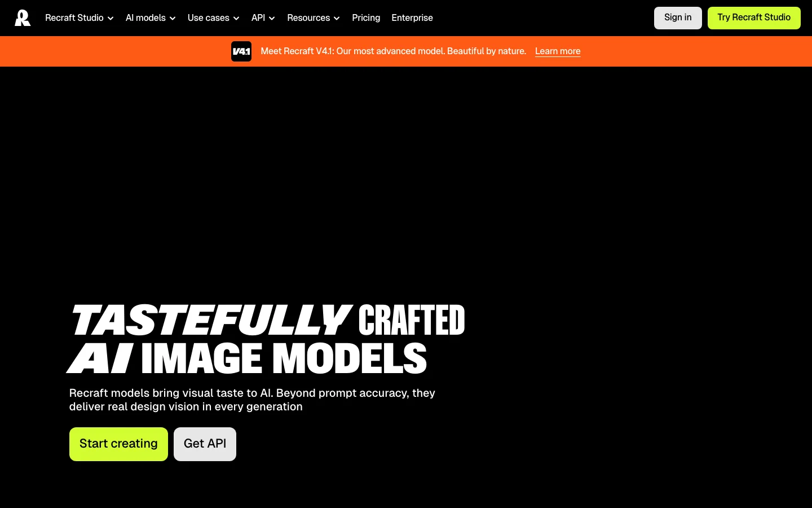Click Try Recraft Studio button
The image size is (812, 508).
754,18
